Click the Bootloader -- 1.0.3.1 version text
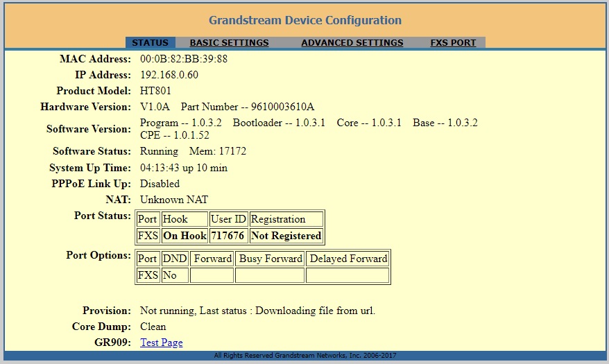 click(x=279, y=123)
